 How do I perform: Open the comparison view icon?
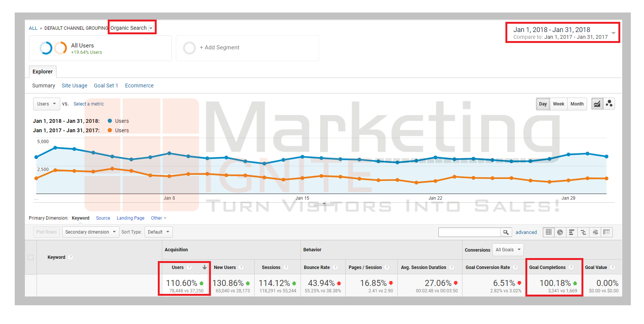[583, 232]
